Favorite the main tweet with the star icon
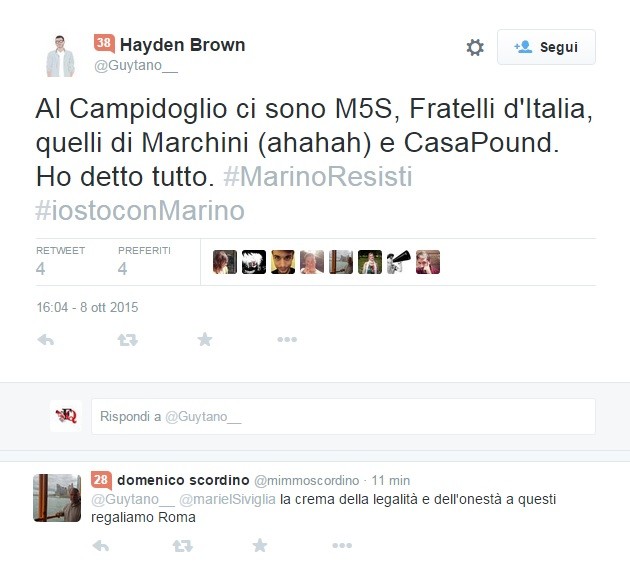 [205, 339]
